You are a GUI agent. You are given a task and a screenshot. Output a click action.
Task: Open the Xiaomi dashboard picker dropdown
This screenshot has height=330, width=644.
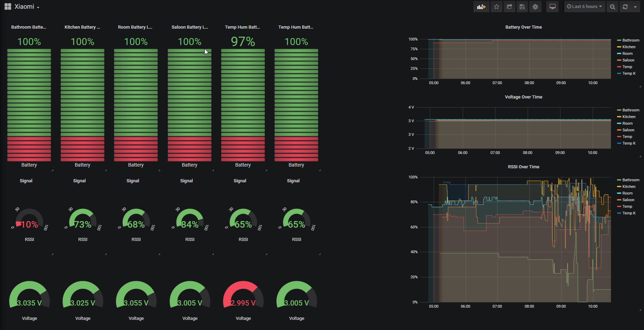[x=27, y=7]
